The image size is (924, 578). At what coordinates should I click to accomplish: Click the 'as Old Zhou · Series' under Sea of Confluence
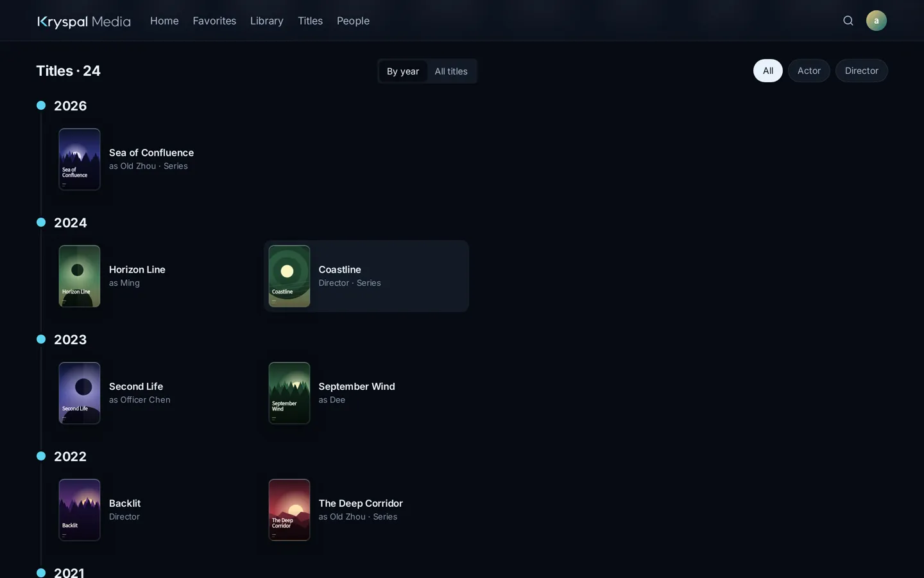tap(148, 166)
